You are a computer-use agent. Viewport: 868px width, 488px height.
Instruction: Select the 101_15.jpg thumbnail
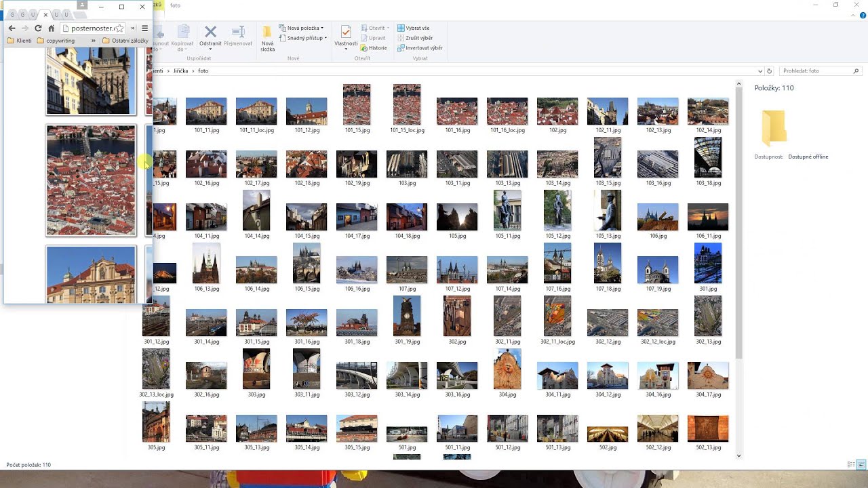(357, 104)
